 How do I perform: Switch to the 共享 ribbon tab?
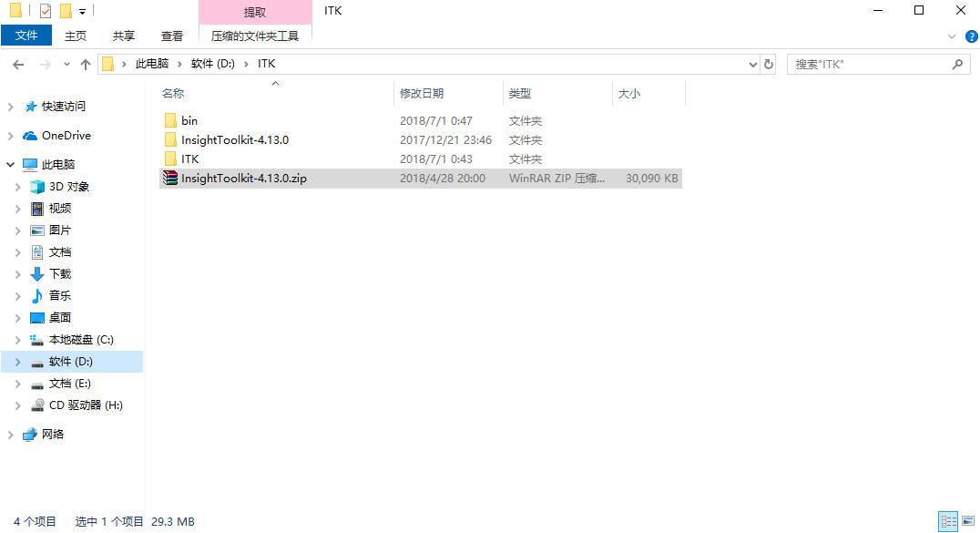(123, 35)
